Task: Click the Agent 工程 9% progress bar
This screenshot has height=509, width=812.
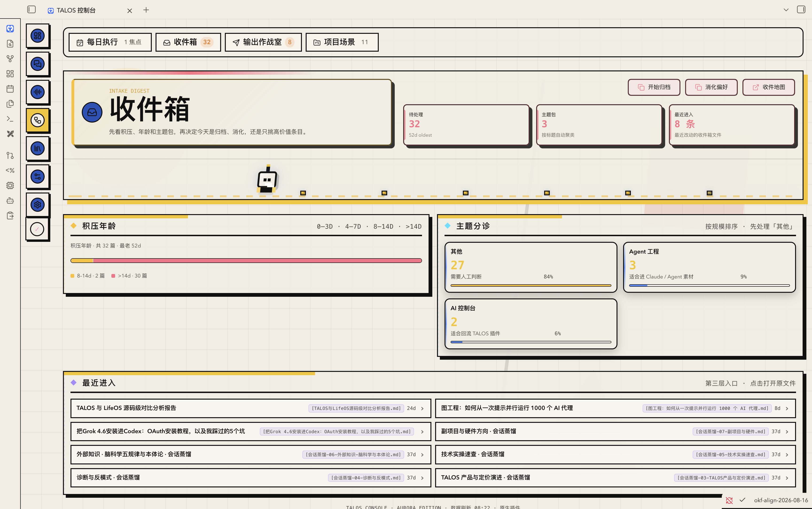Action: (x=709, y=285)
